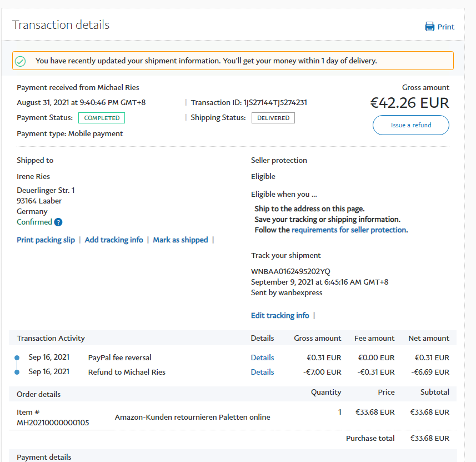Click the tracking number WNBAA0162495202YQ

click(290, 272)
